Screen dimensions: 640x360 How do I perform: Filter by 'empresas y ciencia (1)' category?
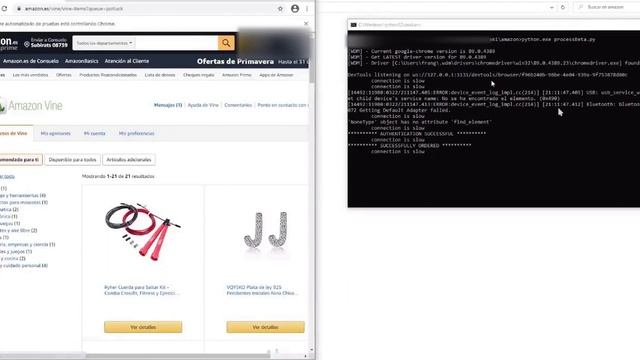tap(27, 244)
